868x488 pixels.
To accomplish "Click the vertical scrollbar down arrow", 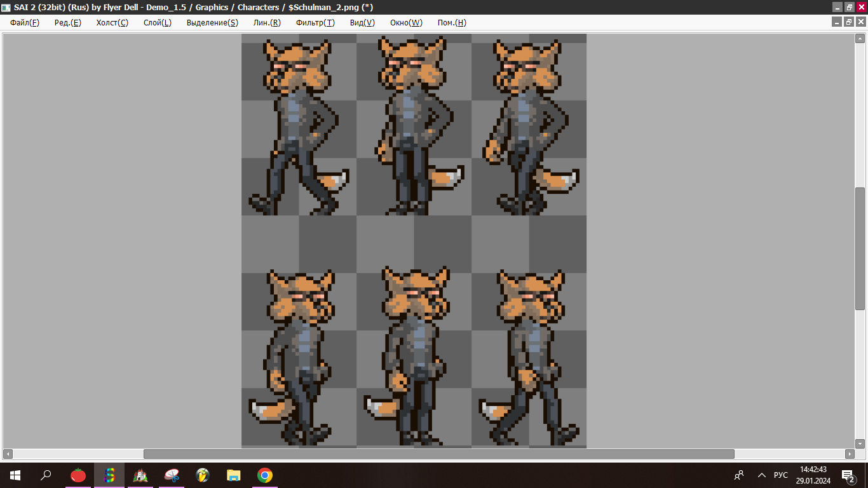I will pos(860,443).
